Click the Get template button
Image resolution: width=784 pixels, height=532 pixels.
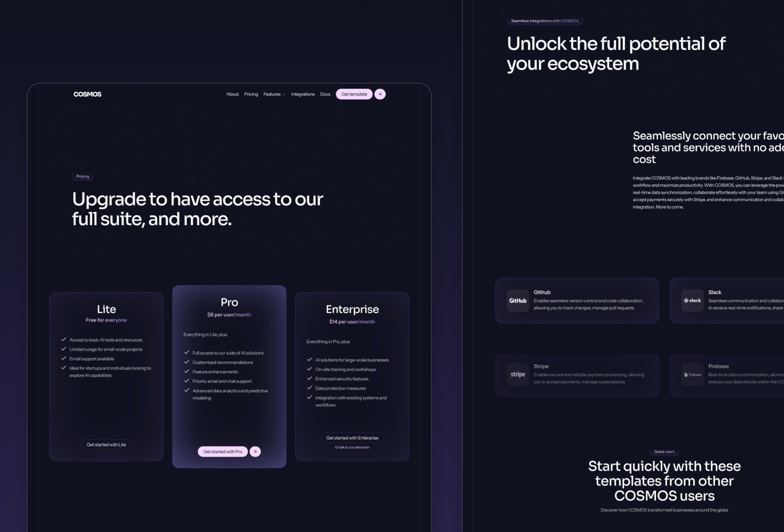[354, 94]
